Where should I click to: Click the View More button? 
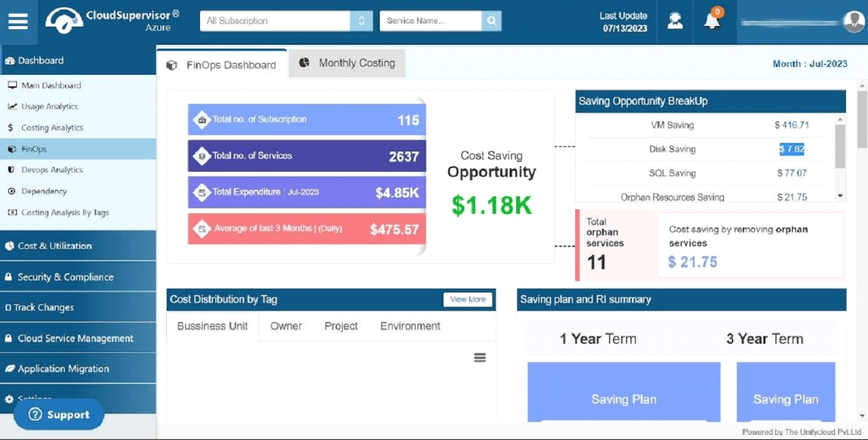pyautogui.click(x=467, y=300)
